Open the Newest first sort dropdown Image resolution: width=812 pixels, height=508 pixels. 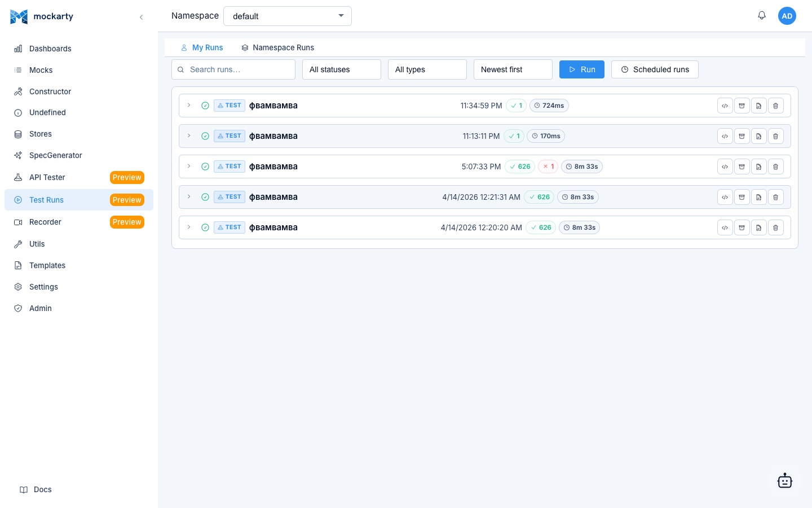[513, 69]
